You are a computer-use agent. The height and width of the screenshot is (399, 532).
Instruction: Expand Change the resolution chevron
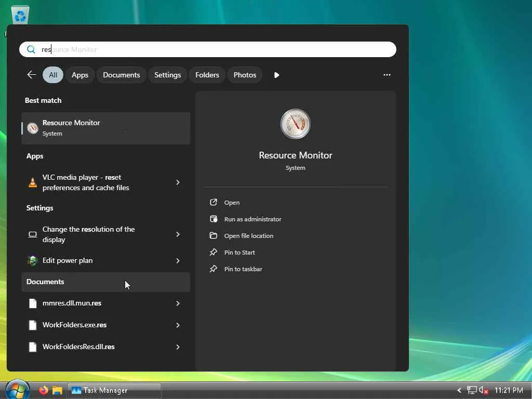point(178,234)
